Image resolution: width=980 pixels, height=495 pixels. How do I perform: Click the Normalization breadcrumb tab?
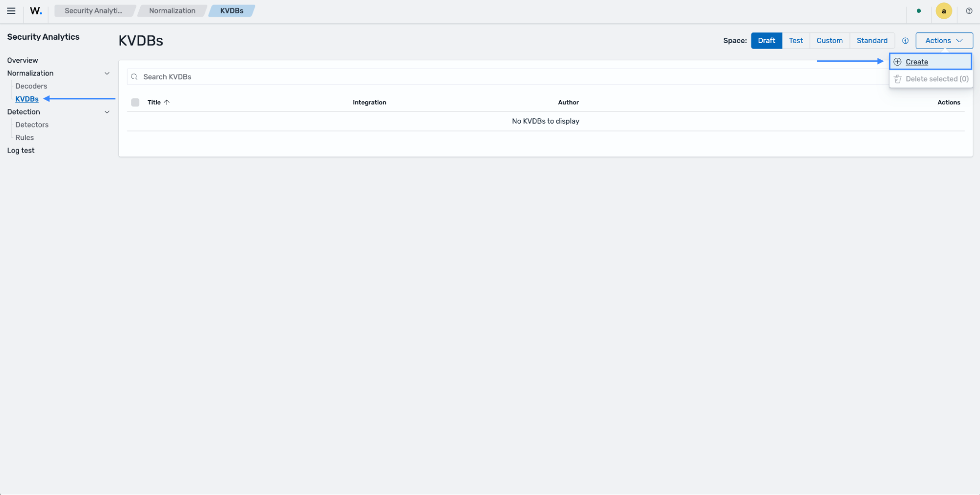[172, 11]
